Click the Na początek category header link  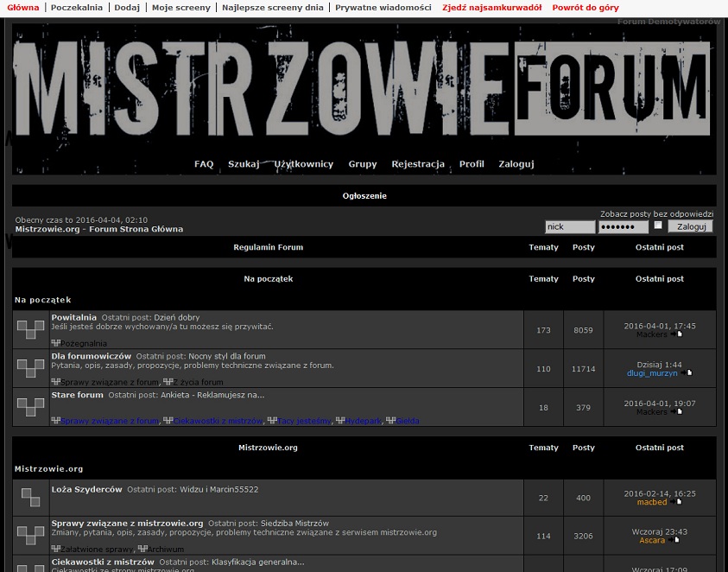269,279
